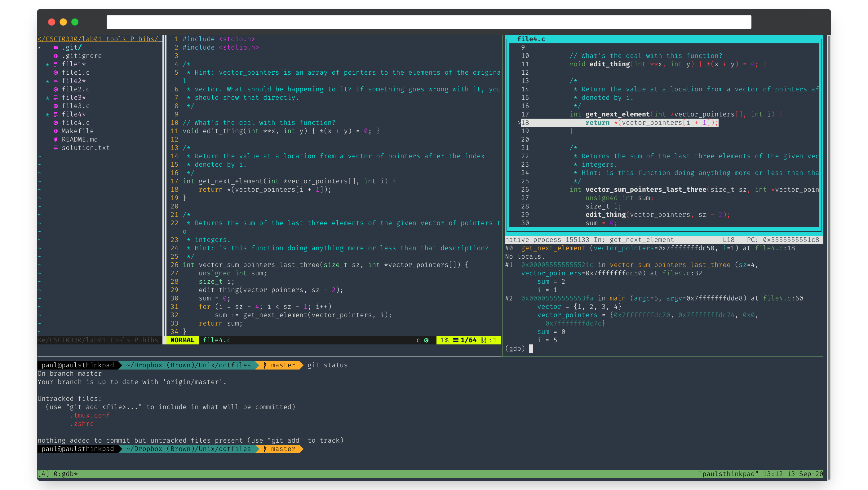
Task: Click the green zoom window button
Action: 75,22
